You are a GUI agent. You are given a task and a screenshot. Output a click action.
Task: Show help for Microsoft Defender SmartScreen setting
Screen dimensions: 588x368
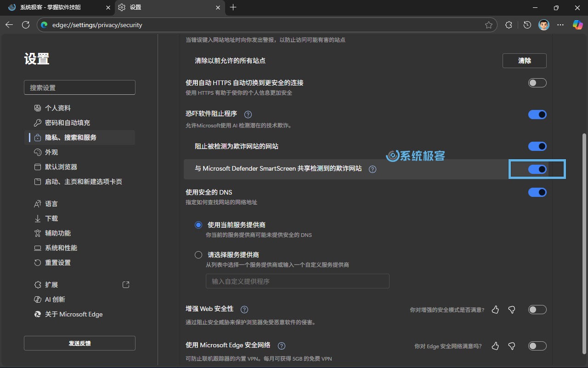tap(372, 169)
